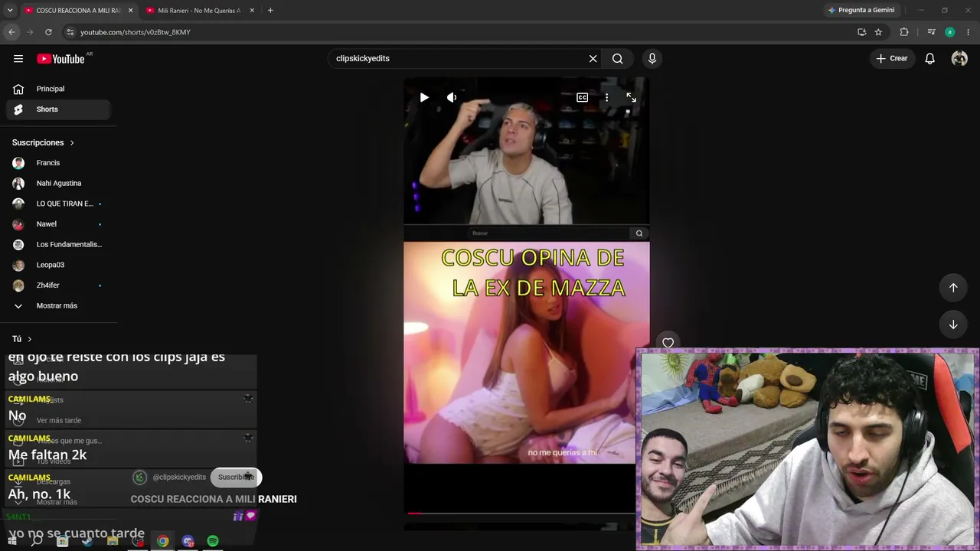Screen dimensions: 980x551
Task: Toggle closed captions on the Short
Action: 583,97
